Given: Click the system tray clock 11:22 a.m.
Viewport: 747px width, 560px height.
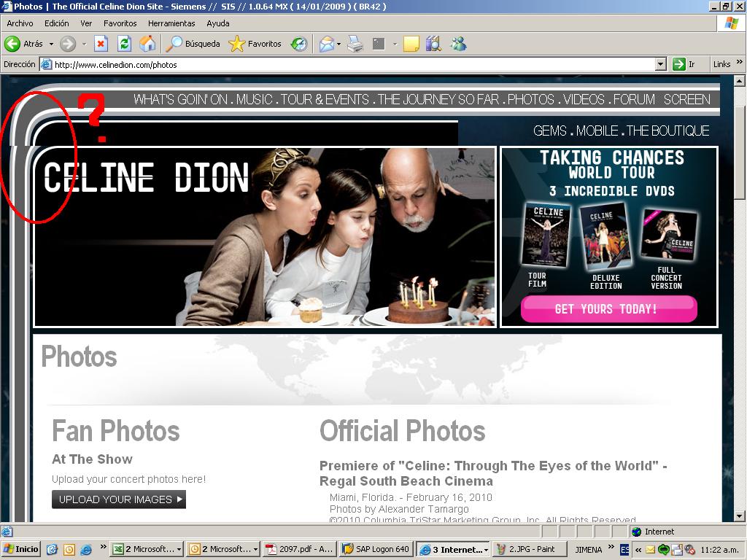Looking at the screenshot, I should pos(719,550).
